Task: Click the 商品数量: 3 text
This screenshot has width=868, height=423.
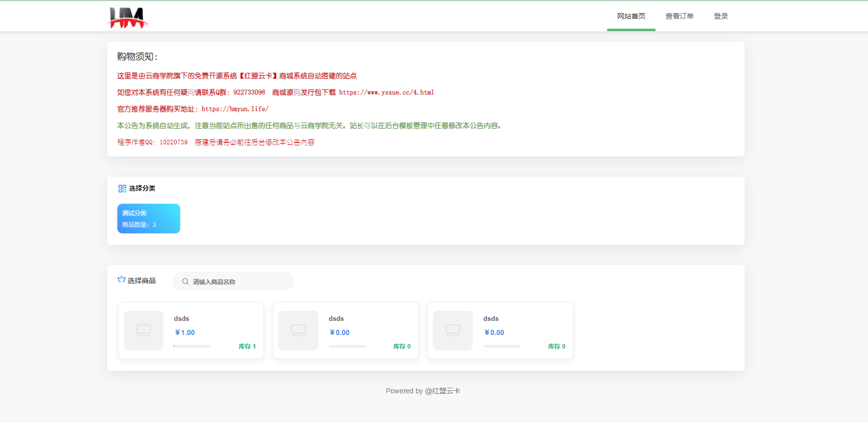Action: (139, 225)
